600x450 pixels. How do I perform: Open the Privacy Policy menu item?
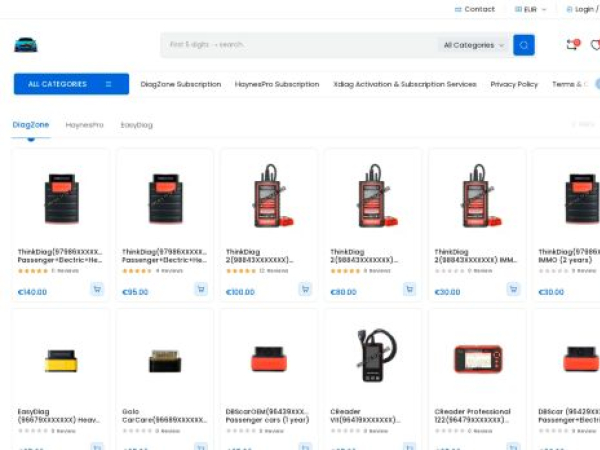tap(514, 84)
